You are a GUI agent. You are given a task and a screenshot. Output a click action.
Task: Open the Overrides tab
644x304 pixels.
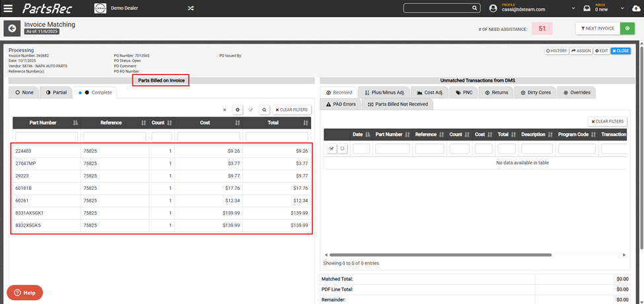pos(577,93)
